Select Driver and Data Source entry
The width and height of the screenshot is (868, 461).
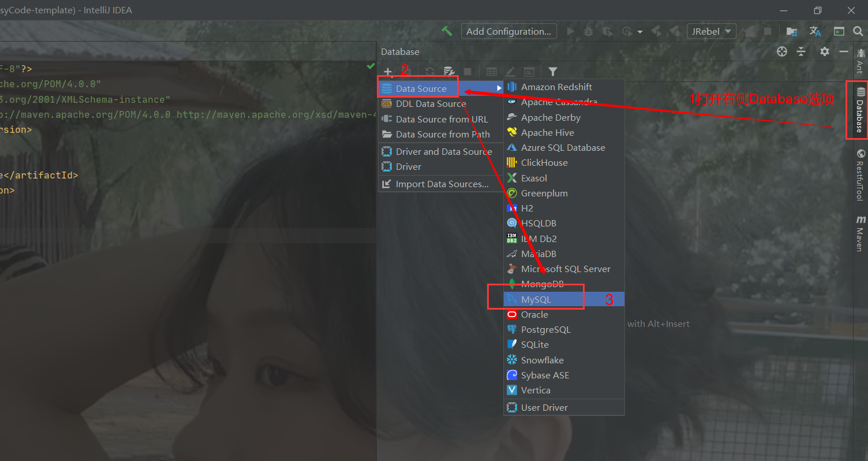click(441, 151)
